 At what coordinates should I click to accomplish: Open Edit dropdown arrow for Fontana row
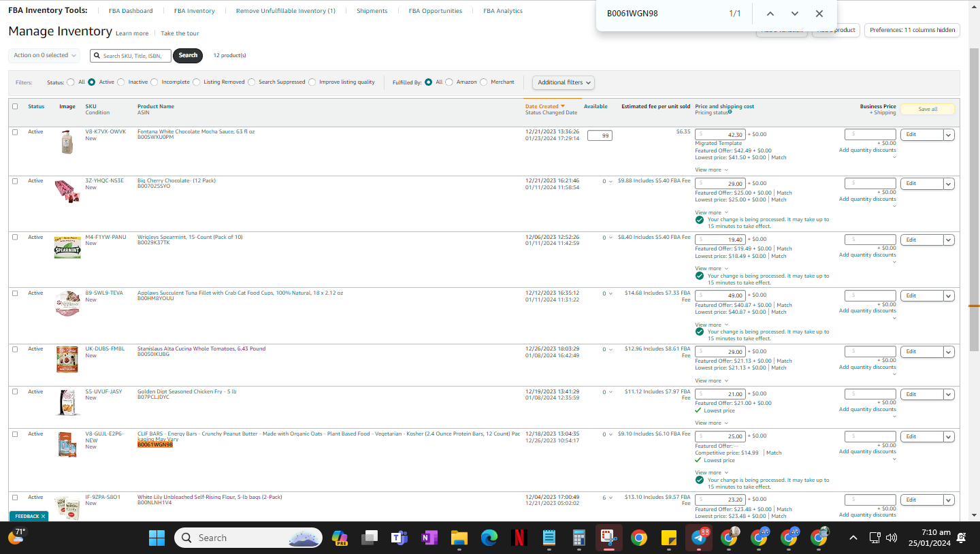(949, 135)
